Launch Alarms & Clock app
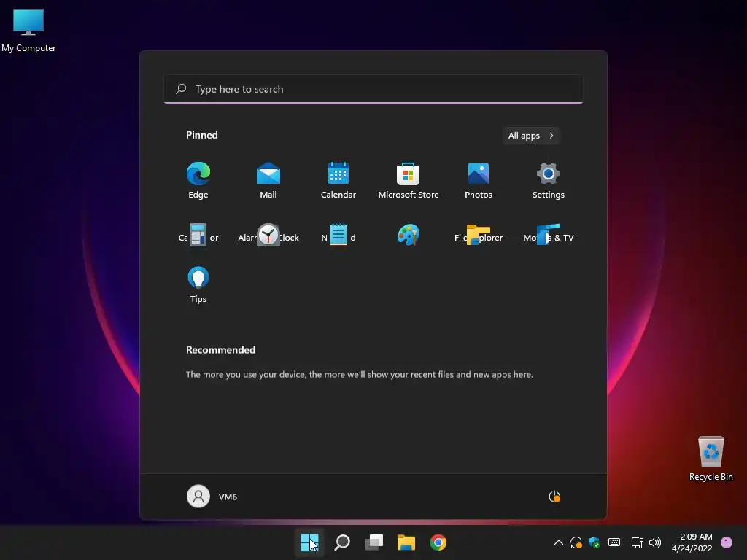This screenshot has height=560, width=747. (x=268, y=235)
